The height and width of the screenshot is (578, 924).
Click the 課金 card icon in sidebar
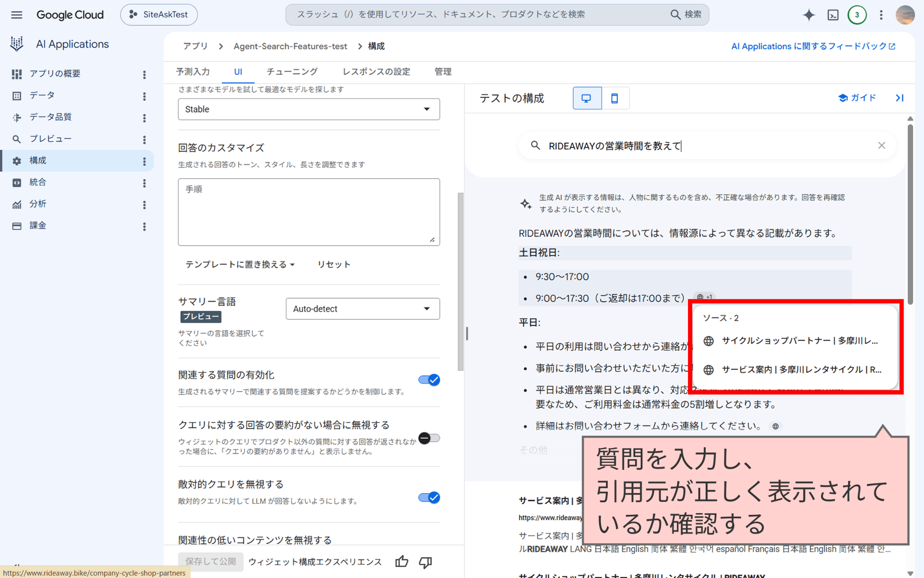point(17,226)
